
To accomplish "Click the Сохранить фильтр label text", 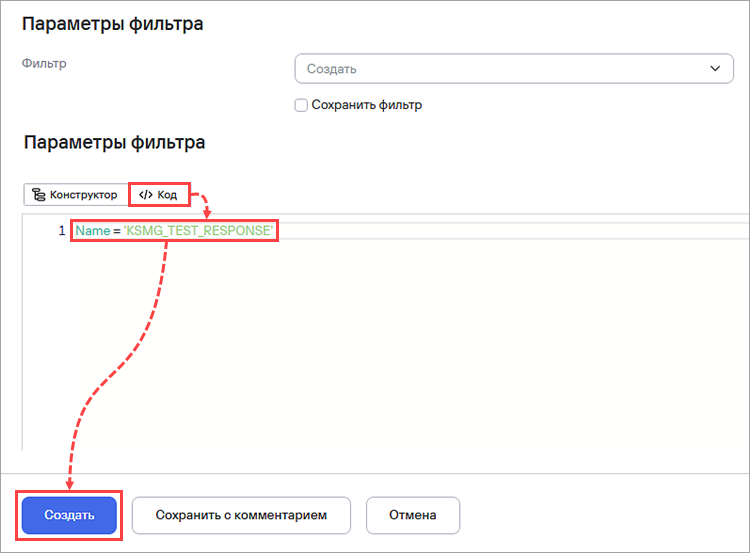I will pos(367,105).
